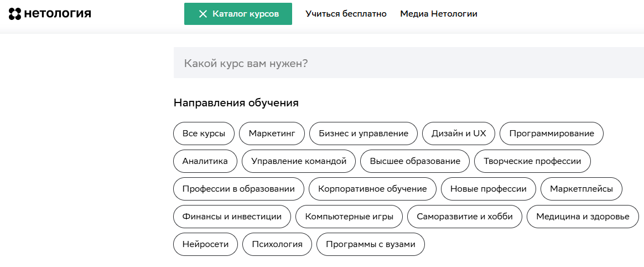
Task: Open the Медиа Нетологии menu item
Action: point(438,14)
